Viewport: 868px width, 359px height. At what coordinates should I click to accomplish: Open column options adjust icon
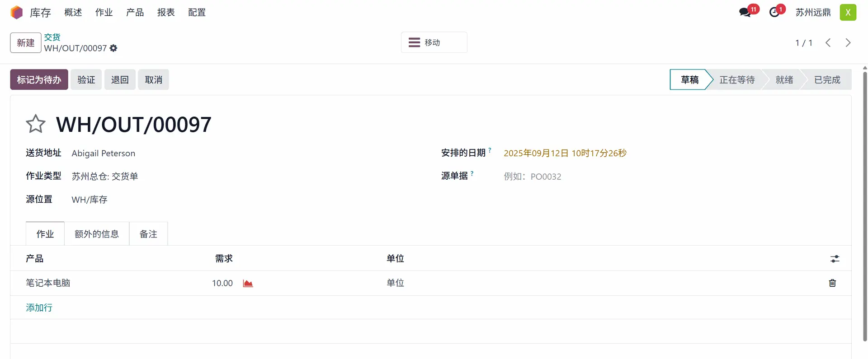[x=835, y=259]
